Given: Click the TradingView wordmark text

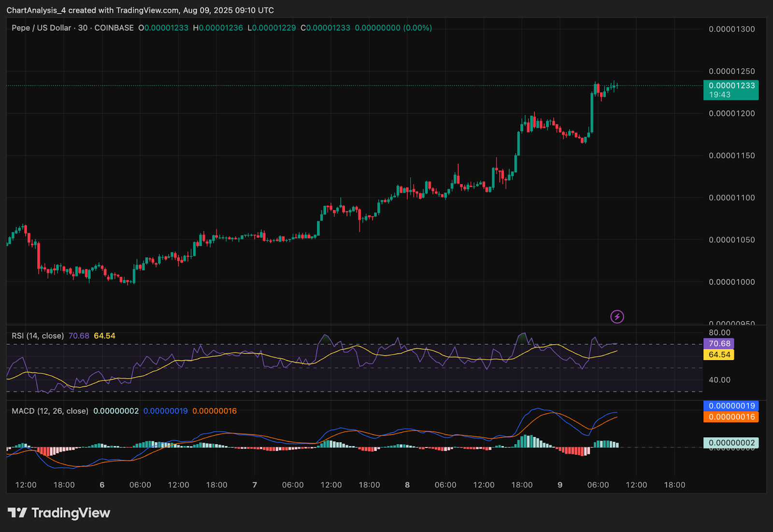Looking at the screenshot, I should (x=71, y=513).
